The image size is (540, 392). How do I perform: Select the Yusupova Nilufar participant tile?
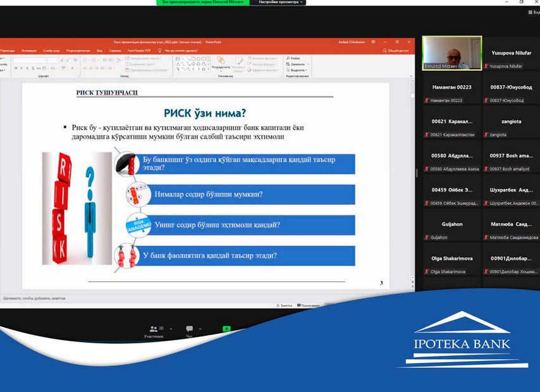pyautogui.click(x=512, y=53)
